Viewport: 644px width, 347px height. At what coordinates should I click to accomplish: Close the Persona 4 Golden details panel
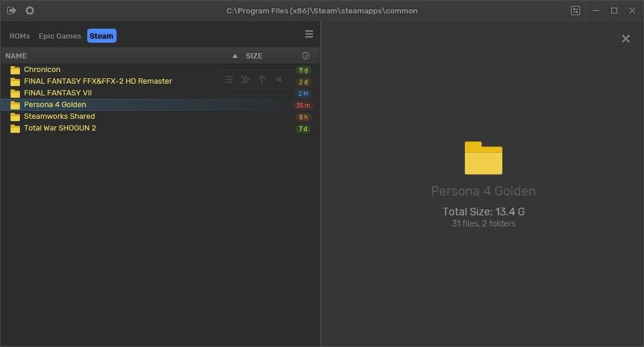[625, 38]
